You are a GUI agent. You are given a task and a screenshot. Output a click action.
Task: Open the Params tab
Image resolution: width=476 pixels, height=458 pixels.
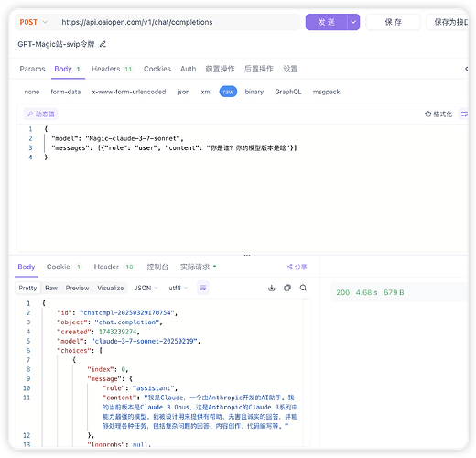[x=32, y=69]
